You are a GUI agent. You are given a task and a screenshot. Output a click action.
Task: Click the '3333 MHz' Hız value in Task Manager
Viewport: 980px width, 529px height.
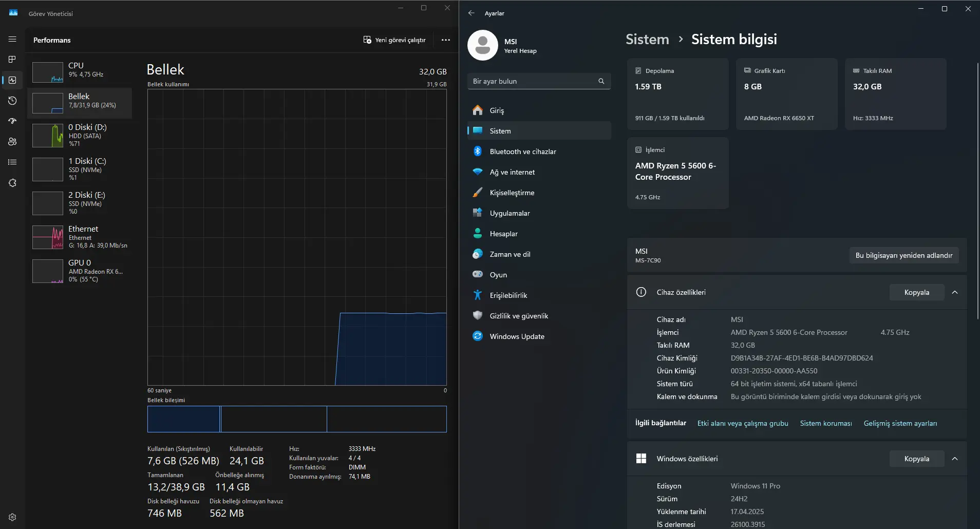362,449
